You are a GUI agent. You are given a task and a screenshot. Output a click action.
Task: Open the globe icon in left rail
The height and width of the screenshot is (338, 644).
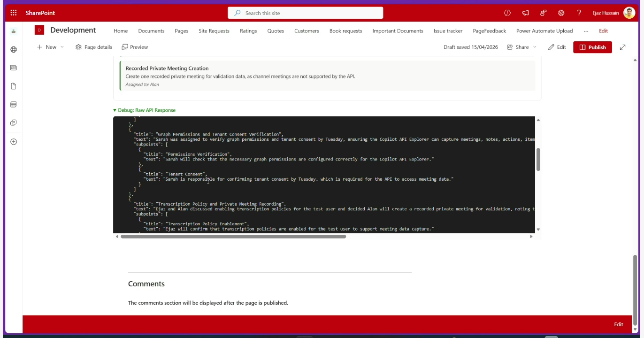tap(14, 49)
